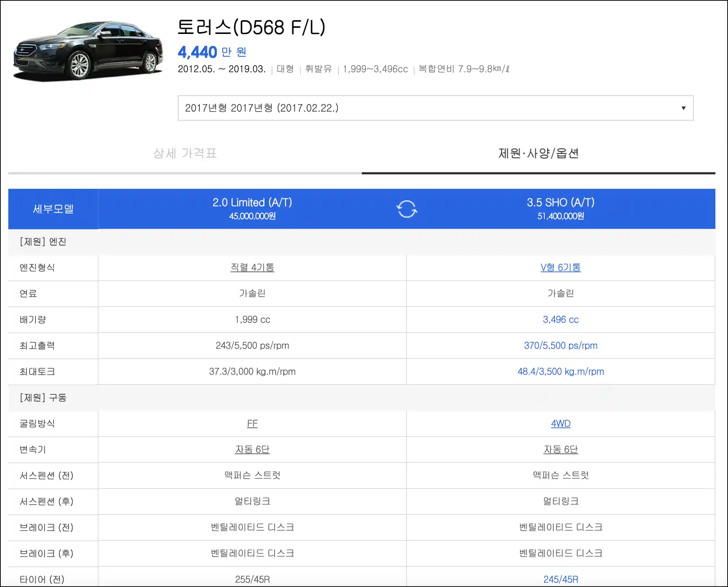Screen dimensions: 728x587
Task: Open the 직렬 4기통 engine type link
Action: (252, 268)
